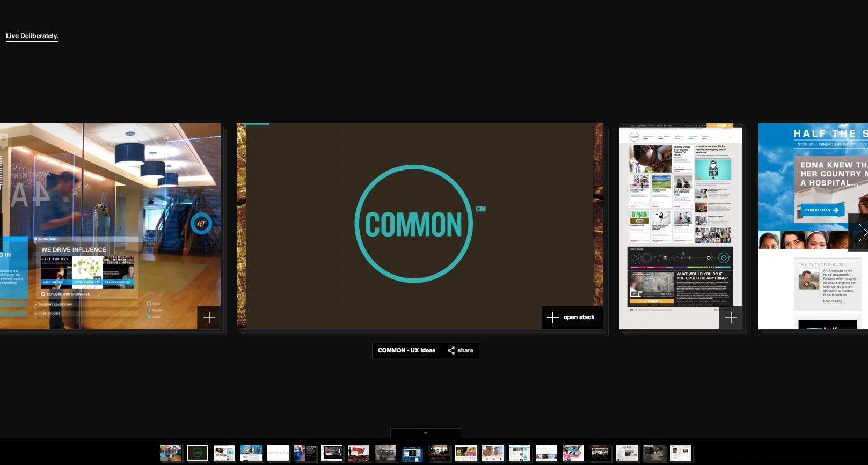Expand the office interior card with its plus icon
The image size is (868, 465).
(x=209, y=318)
